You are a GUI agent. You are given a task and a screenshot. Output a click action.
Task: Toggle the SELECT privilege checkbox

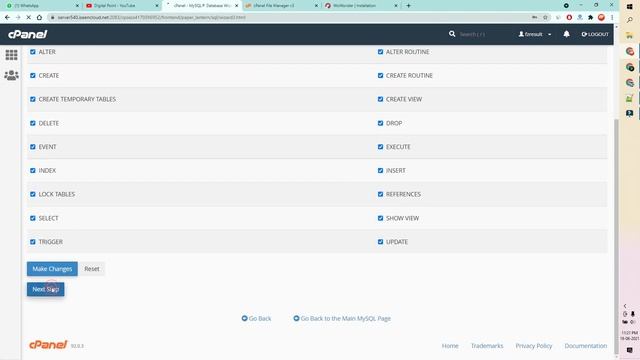point(33,218)
